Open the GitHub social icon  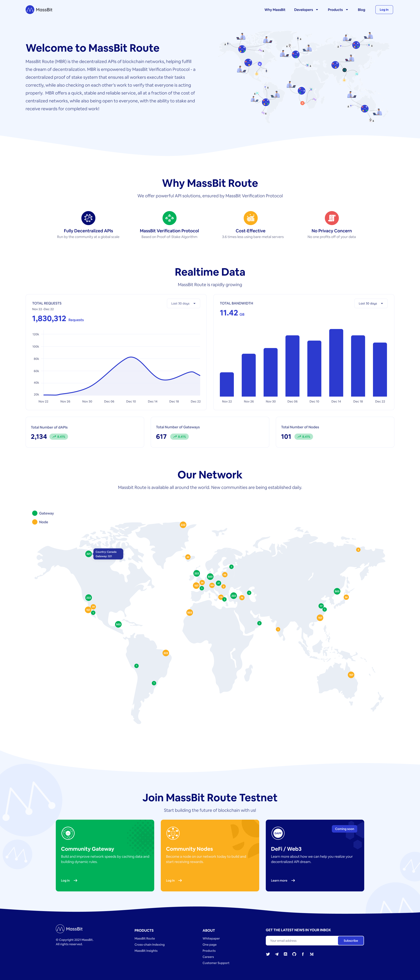[294, 954]
